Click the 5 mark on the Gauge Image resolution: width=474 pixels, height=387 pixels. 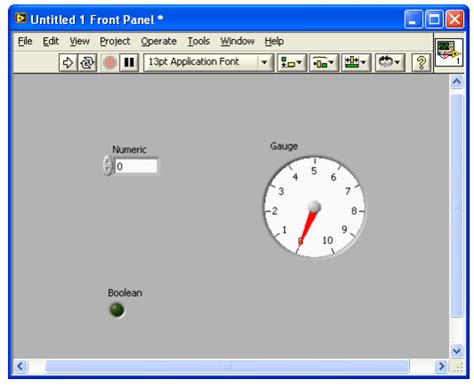click(x=314, y=171)
